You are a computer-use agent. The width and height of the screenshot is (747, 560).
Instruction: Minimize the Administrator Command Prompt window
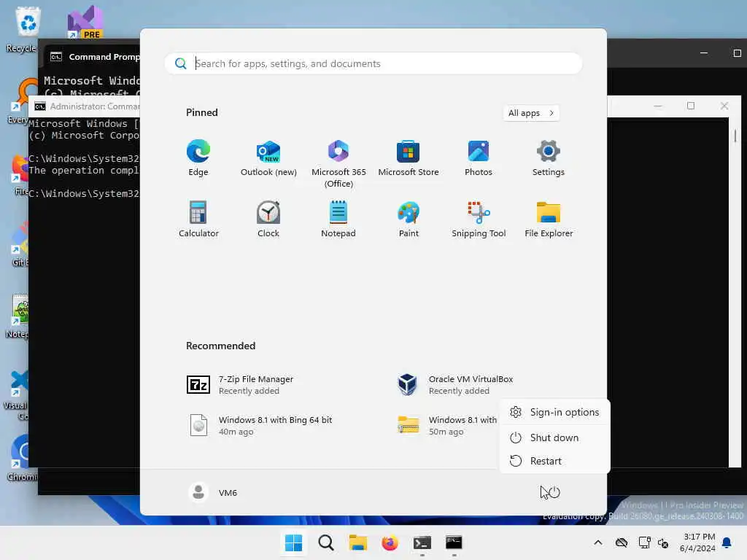[x=658, y=106]
